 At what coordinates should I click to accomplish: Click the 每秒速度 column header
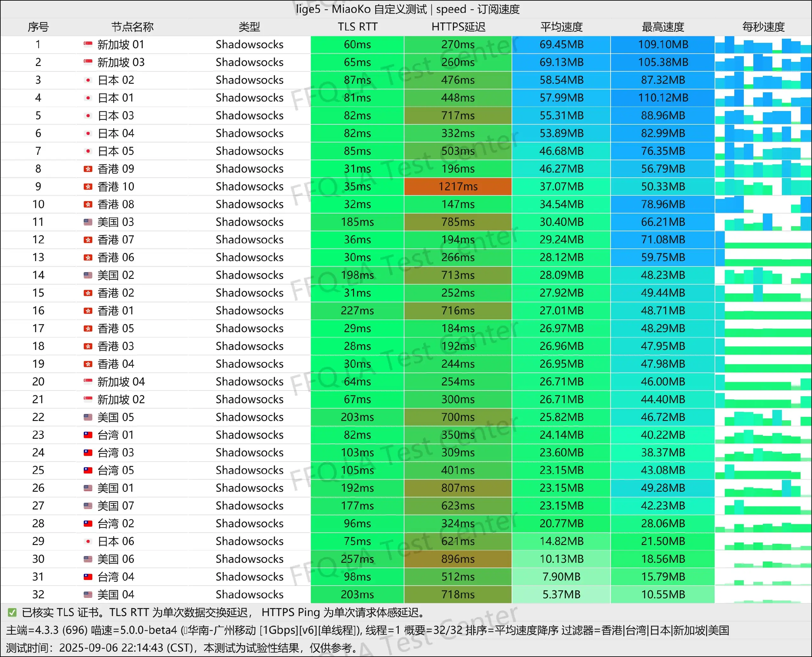(763, 27)
